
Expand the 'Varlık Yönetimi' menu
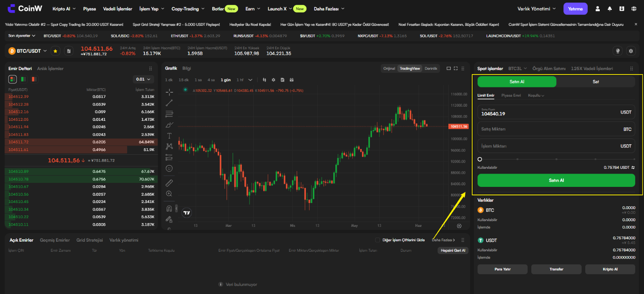click(x=537, y=9)
